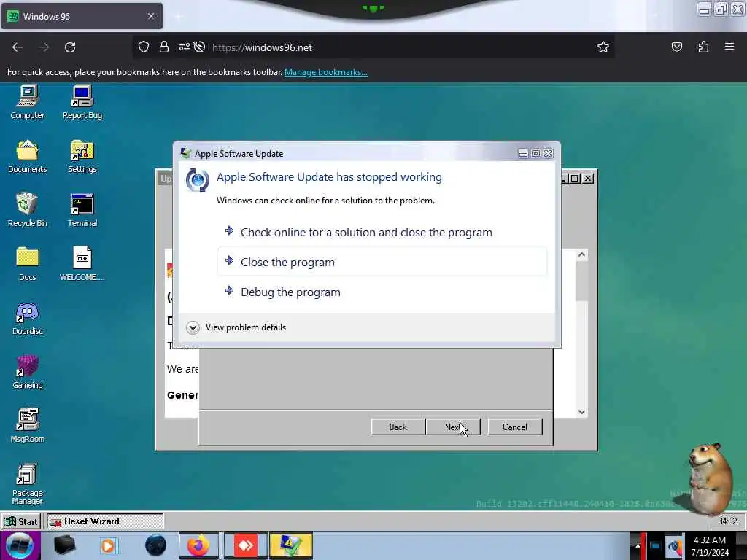The width and height of the screenshot is (747, 560).
Task: Select the Windows 96 browser tab
Action: pos(82,16)
